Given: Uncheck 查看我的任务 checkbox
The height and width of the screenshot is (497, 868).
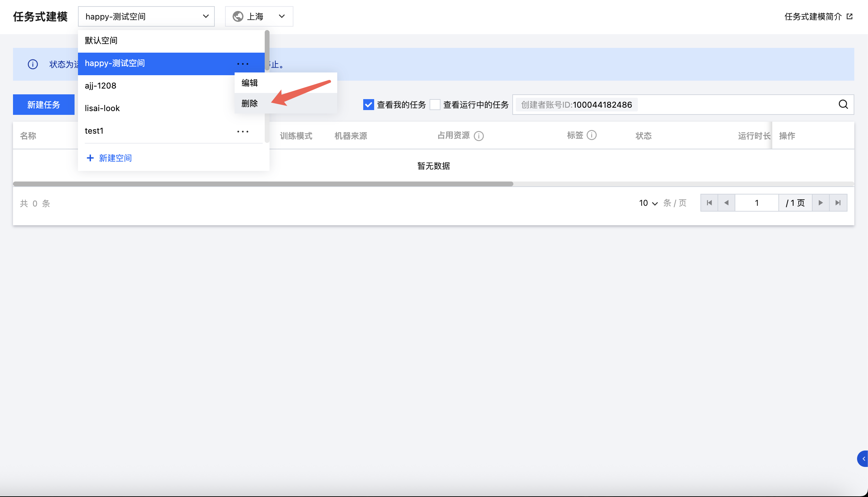Looking at the screenshot, I should (368, 105).
